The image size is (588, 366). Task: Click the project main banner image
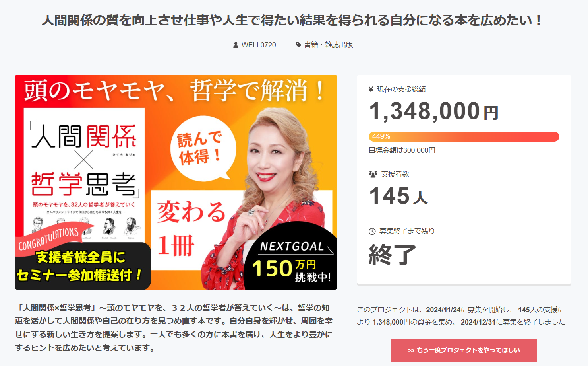176,182
